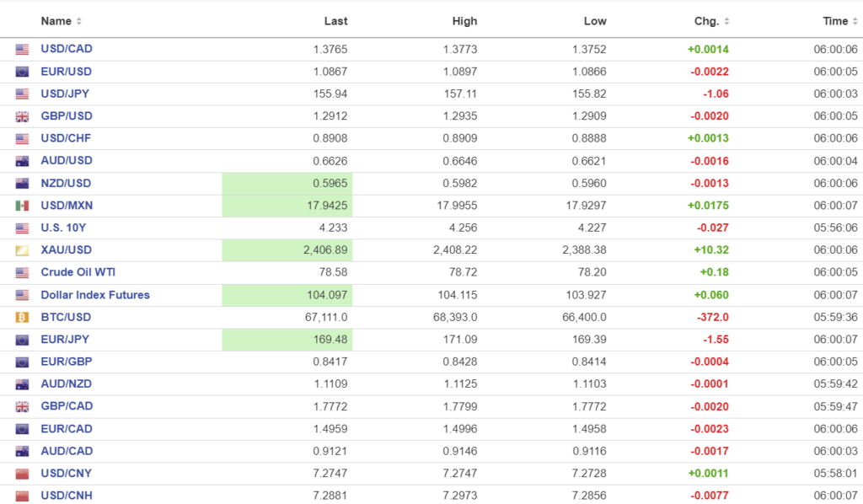Click the EU flag icon next to EUR/USD
This screenshot has height=504, width=863.
coord(22,72)
